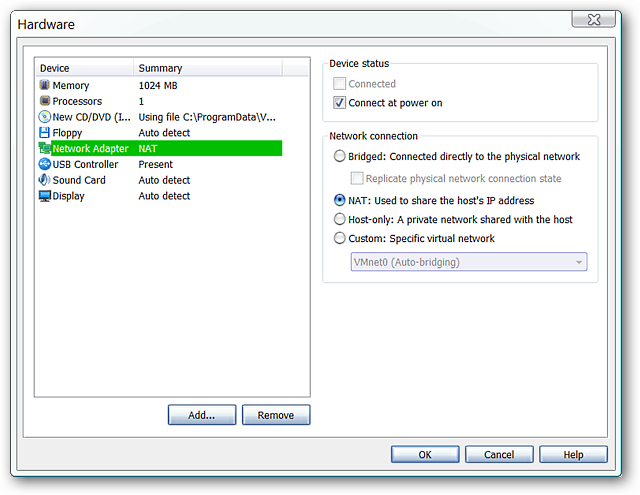Click the Cancel button
This screenshot has width=640, height=495.
coord(499,455)
